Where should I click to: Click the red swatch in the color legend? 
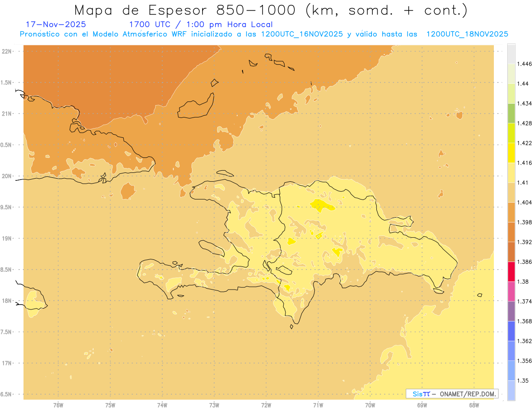point(511,272)
